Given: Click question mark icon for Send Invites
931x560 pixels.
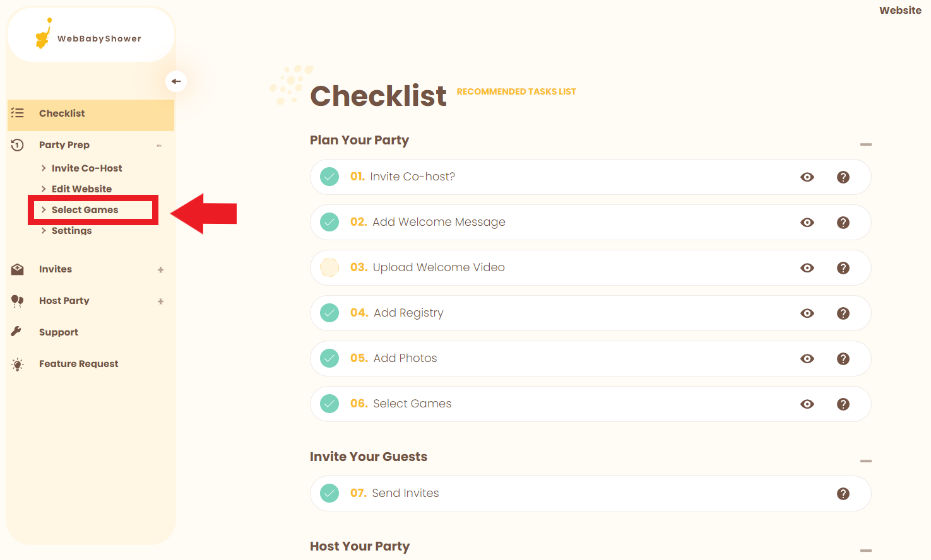Looking at the screenshot, I should point(843,494).
